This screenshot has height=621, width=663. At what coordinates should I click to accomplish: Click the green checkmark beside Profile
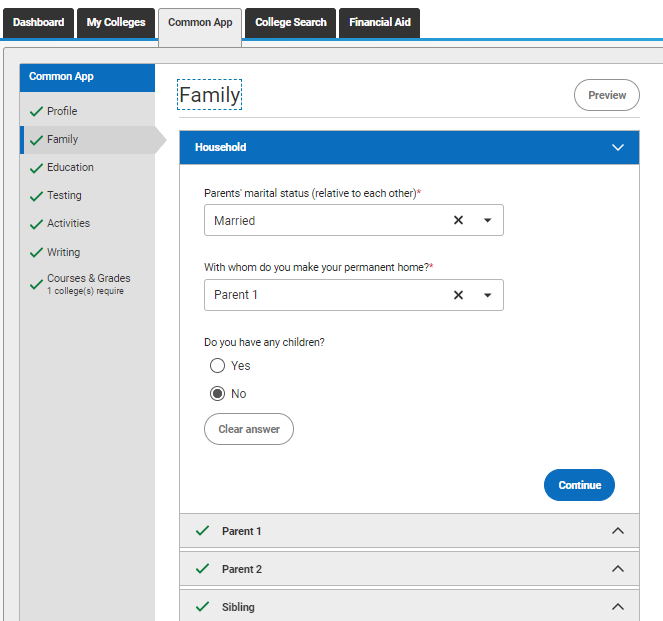(36, 111)
